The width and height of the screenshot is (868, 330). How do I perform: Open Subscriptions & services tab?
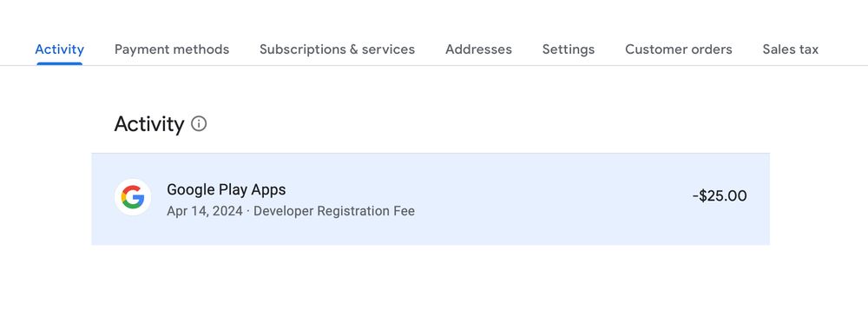point(337,49)
